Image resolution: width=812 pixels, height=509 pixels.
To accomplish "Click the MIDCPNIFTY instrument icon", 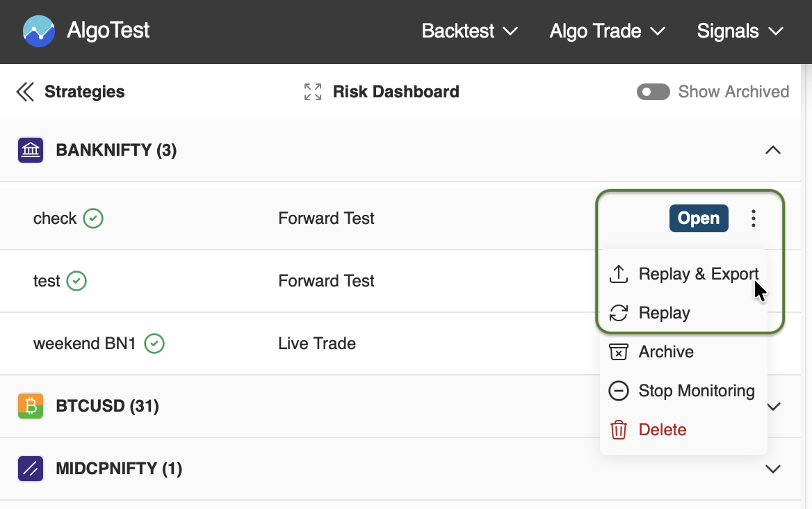I will point(31,469).
